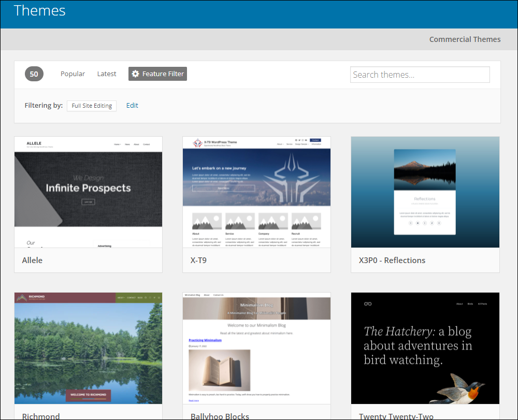Click the Allele theme name
Viewport: 518px width, 420px height.
tap(32, 260)
